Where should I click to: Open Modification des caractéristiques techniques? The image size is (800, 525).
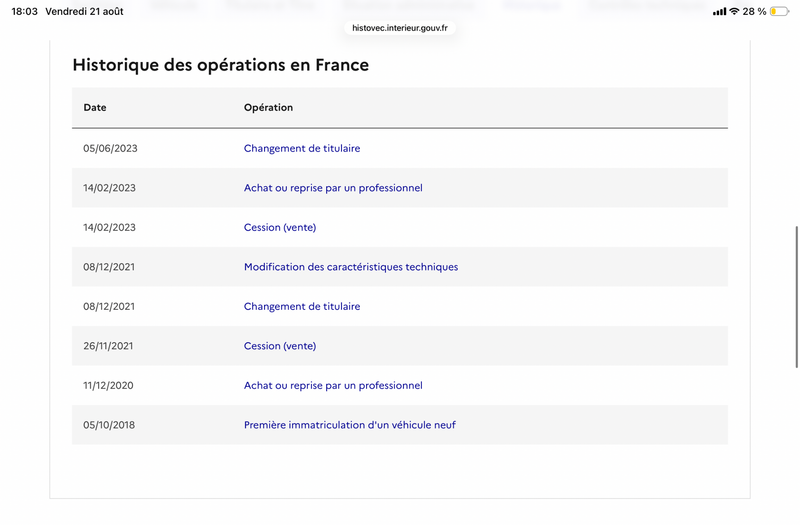[351, 267]
